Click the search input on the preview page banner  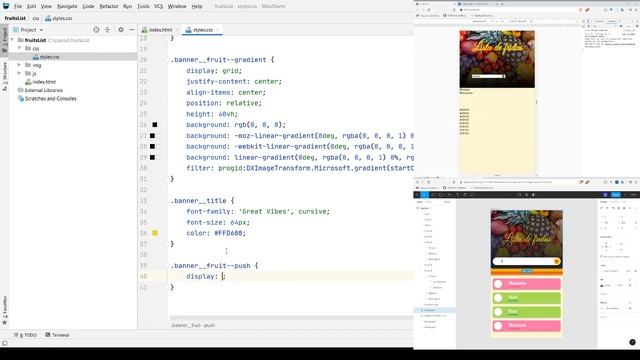(487, 76)
